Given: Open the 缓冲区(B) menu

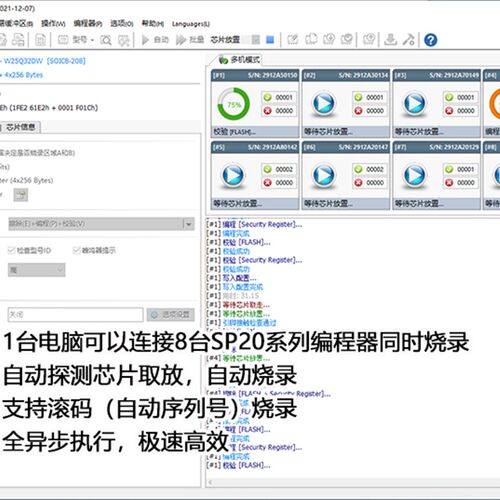Looking at the screenshot, I should [x=16, y=23].
